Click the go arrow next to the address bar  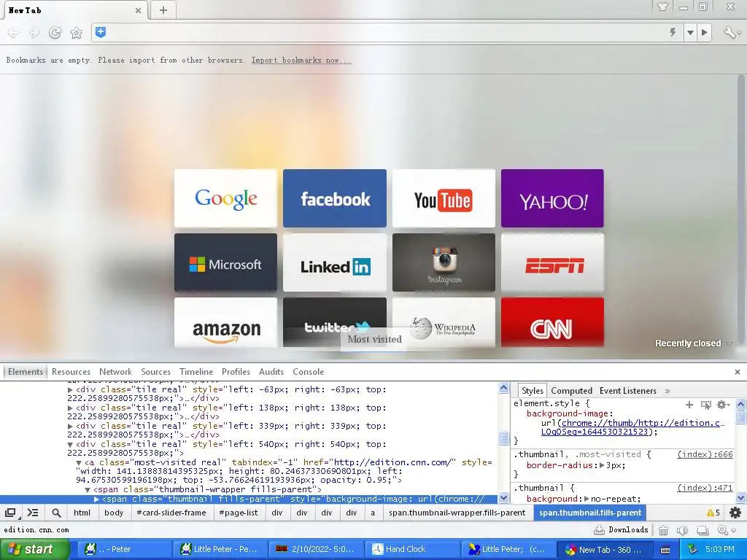click(704, 32)
